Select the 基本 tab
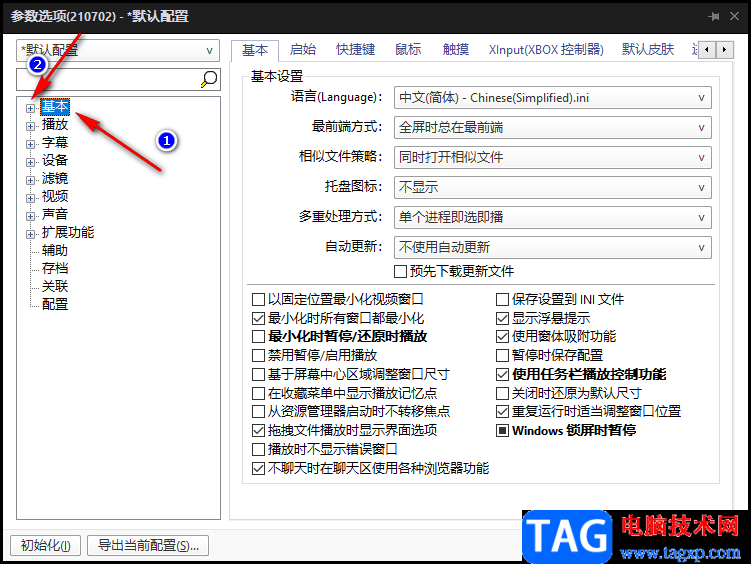 (255, 50)
